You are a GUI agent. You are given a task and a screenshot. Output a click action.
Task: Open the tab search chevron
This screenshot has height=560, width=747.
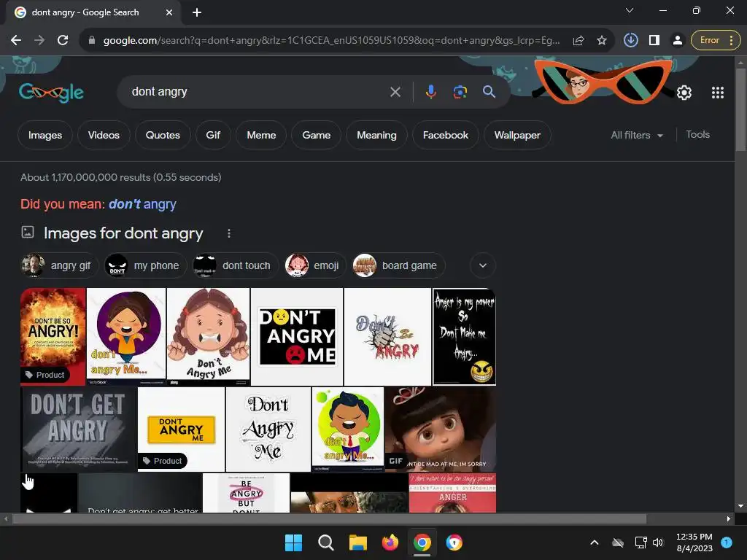630,10
